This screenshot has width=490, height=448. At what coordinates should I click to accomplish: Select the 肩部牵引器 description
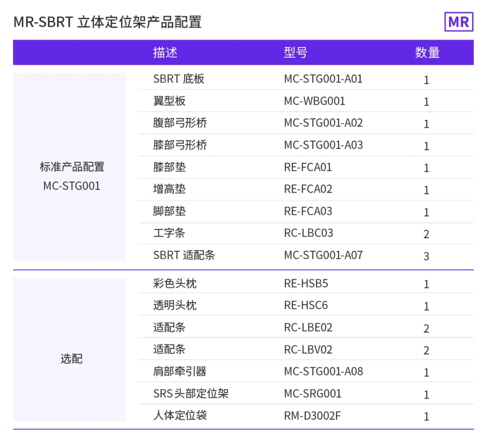[179, 371]
